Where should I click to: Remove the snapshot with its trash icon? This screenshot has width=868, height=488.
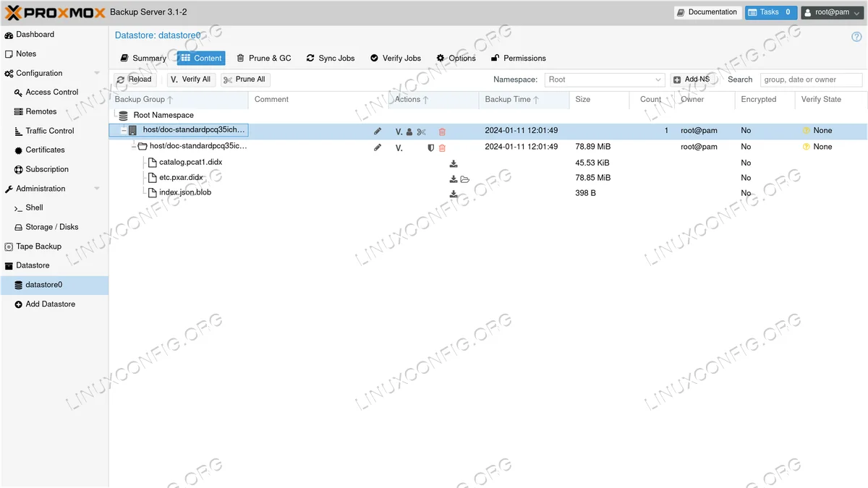click(442, 147)
